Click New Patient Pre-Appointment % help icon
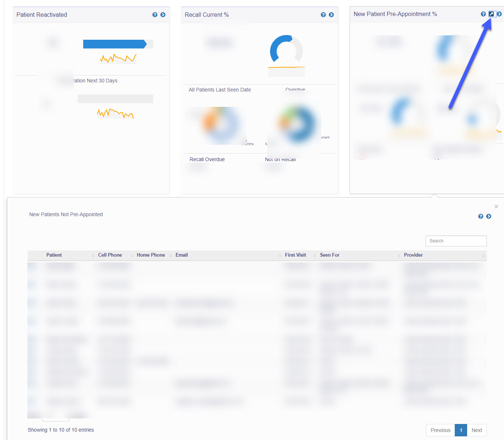 [x=483, y=14]
